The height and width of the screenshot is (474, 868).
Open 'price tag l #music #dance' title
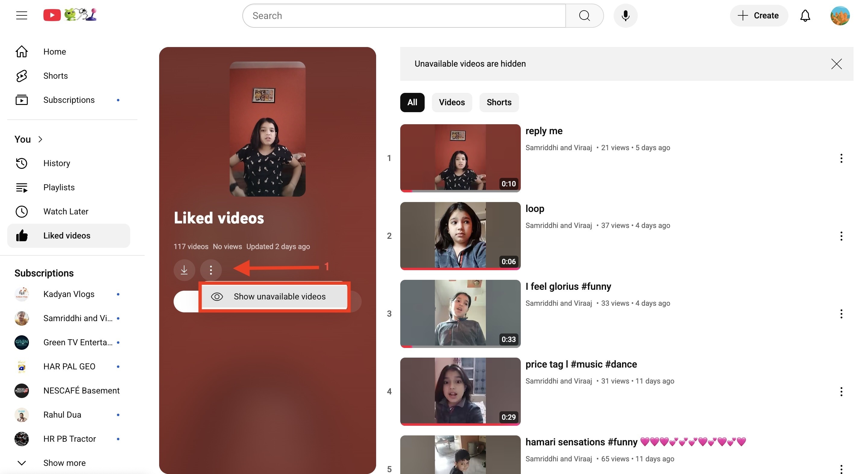(581, 365)
